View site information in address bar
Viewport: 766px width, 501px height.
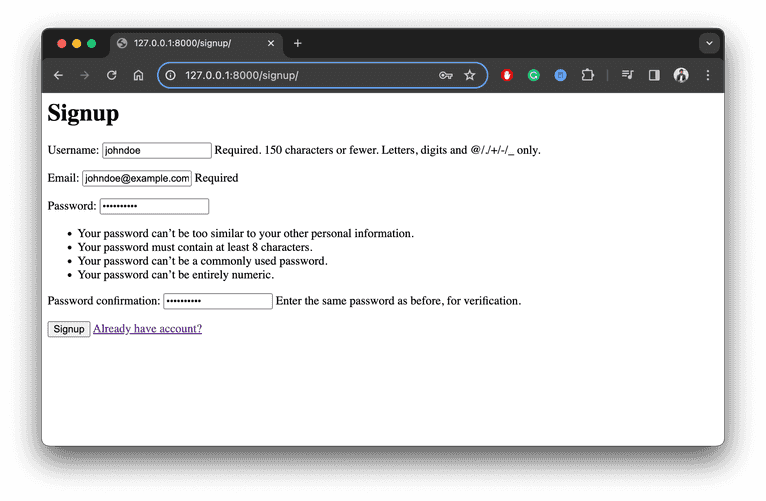171,75
